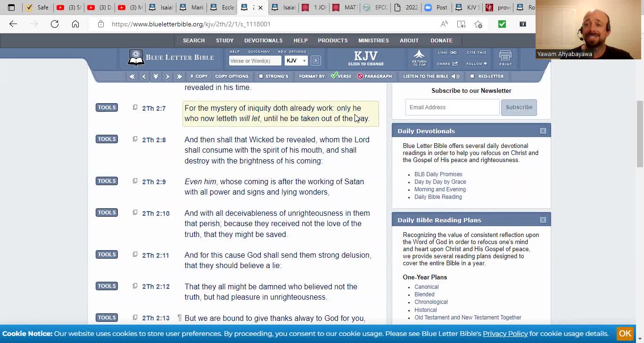Image resolution: width=644 pixels, height=343 pixels.
Task: Select Verse format option
Action: (341, 76)
